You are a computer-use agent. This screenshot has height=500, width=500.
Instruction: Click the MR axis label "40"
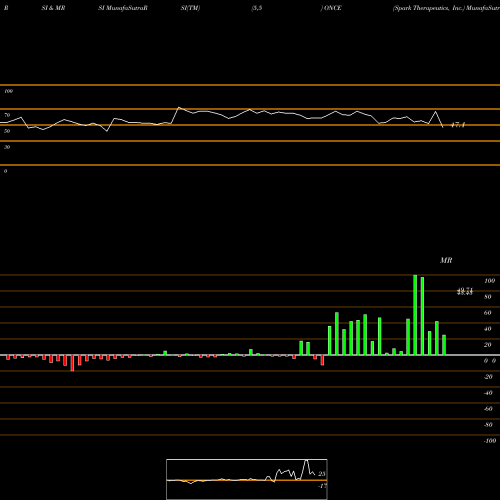point(488,329)
